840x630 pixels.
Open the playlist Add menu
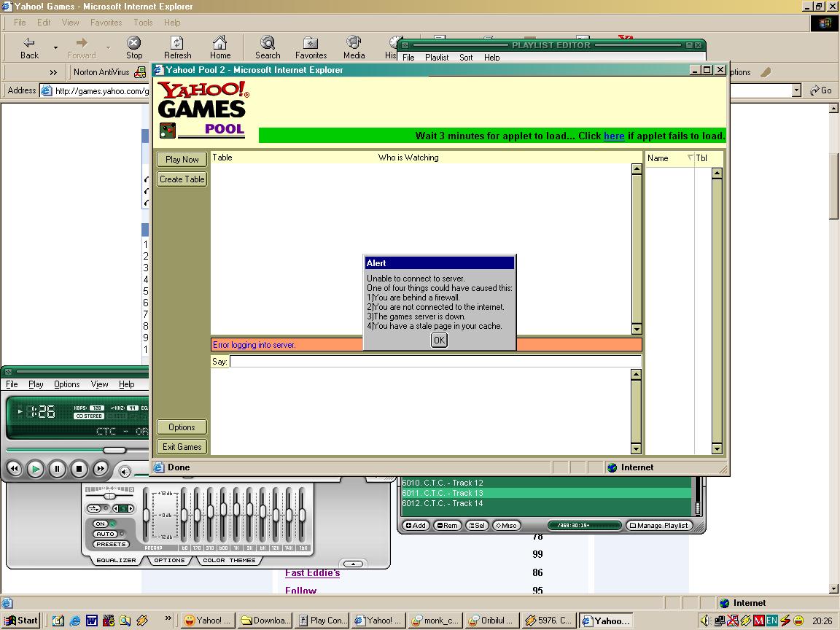(x=416, y=526)
